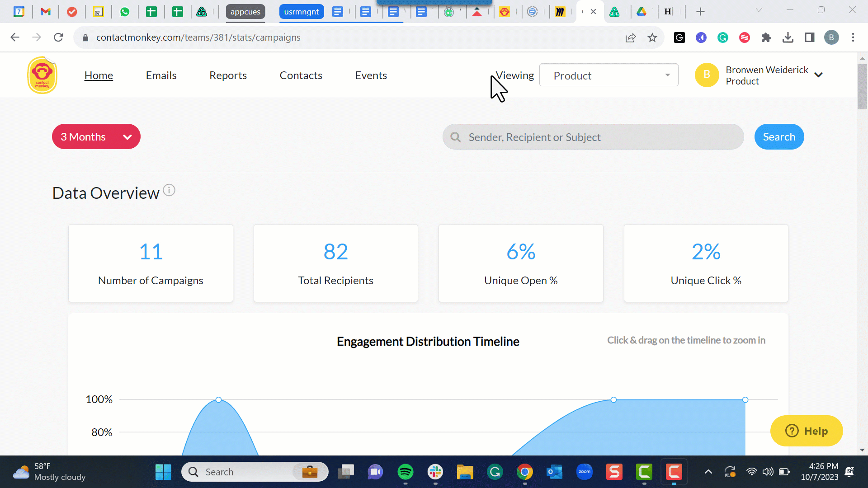Click the Unique Open % card
Image resolution: width=868 pixels, height=488 pixels.
pyautogui.click(x=521, y=263)
